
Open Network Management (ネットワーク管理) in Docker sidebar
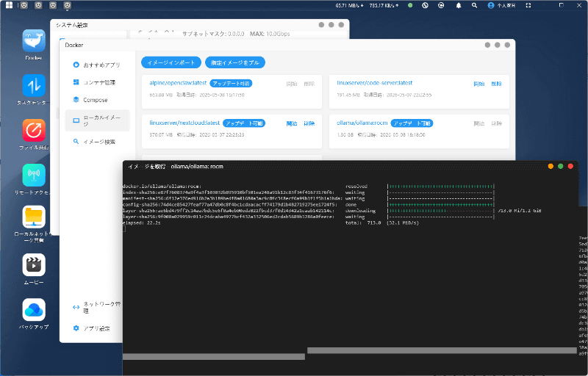[x=97, y=308]
